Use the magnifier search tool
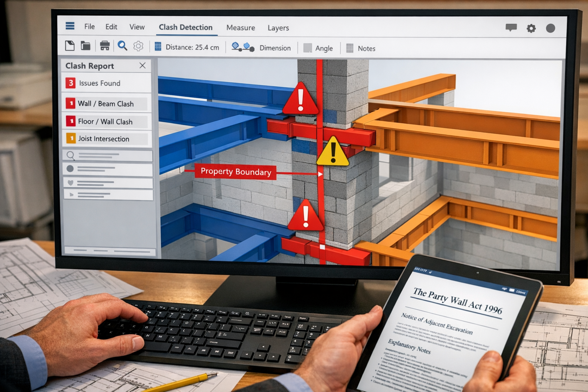588x392 pixels. [x=122, y=45]
